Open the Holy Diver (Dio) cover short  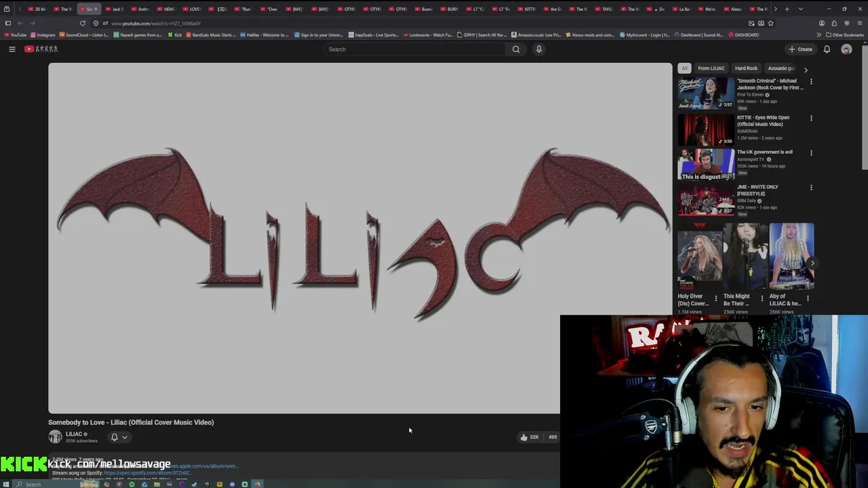pyautogui.click(x=699, y=256)
